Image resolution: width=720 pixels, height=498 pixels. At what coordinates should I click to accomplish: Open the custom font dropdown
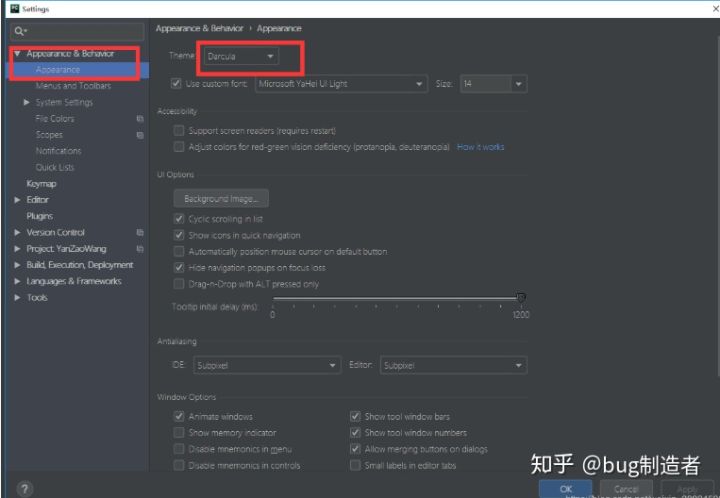[x=341, y=84]
